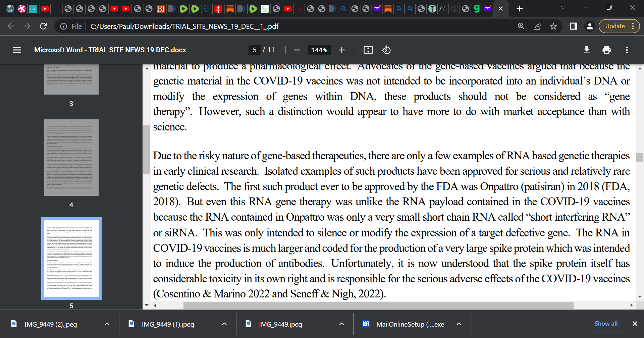Click the scroll-down arrow of document scrollbar
Viewport: 644px width, 338px height.
point(640,296)
